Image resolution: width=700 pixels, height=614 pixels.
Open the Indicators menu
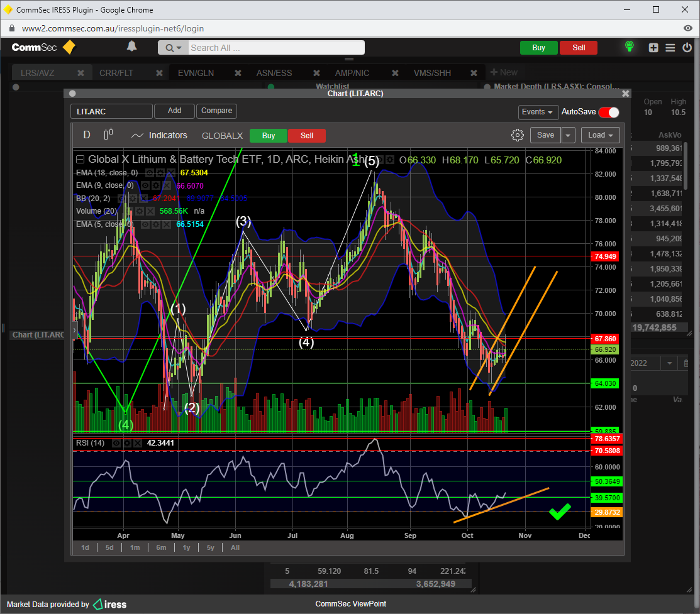tap(159, 135)
